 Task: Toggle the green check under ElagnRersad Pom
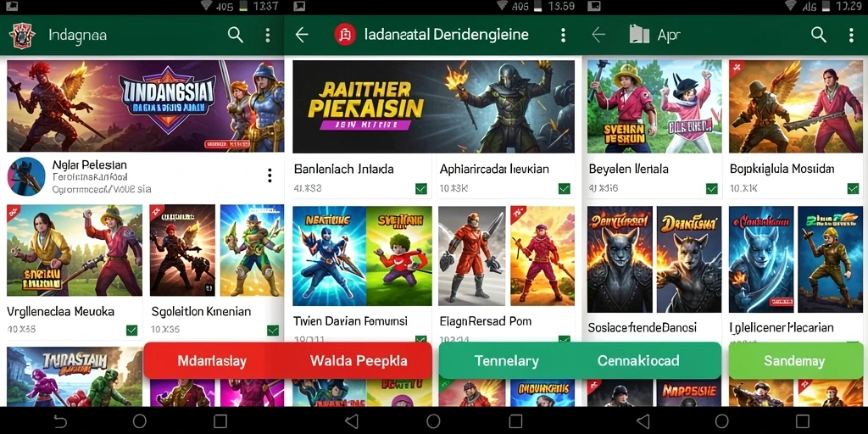(564, 339)
